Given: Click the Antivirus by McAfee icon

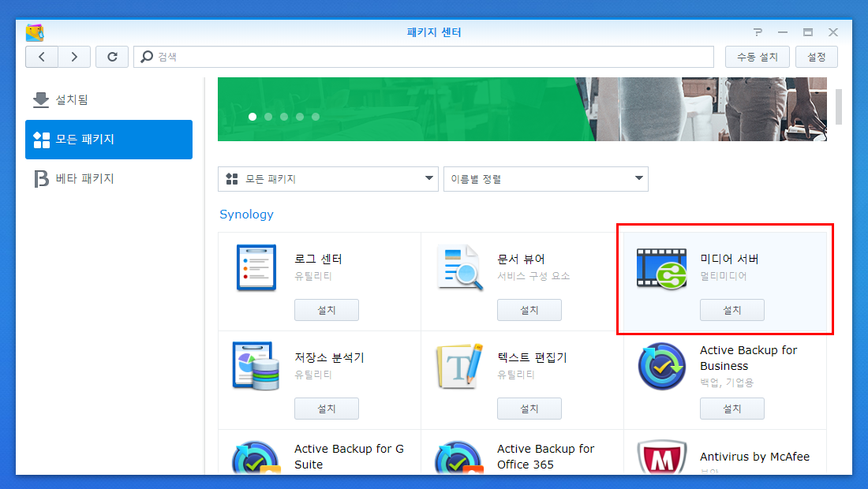Looking at the screenshot, I should pos(661,457).
